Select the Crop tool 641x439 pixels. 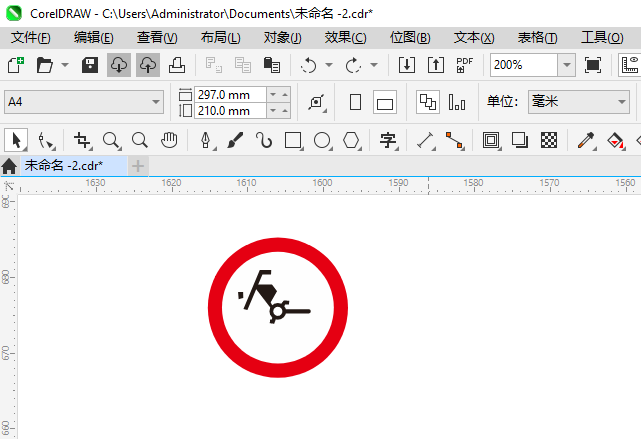pos(82,141)
